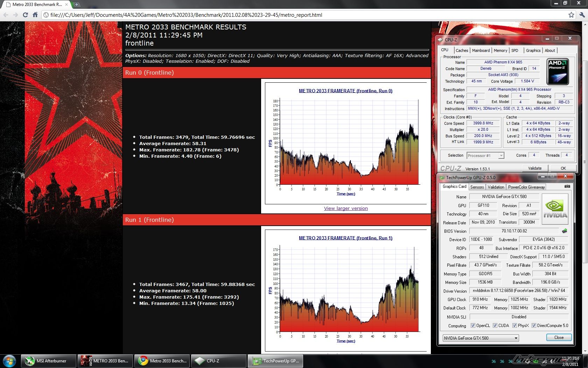Viewport: 588px width, 368px height.
Task: Click the BIOS Version 70.10.17.00.82 field
Action: pos(514,231)
